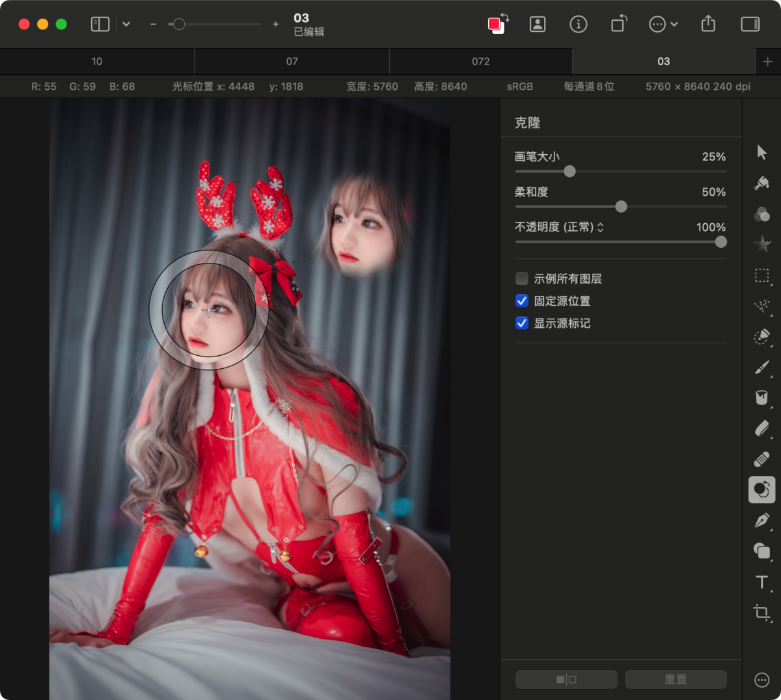Screen dimensions: 781x700
Task: Uncheck the 固定源位置 checkbox
Action: tap(522, 301)
